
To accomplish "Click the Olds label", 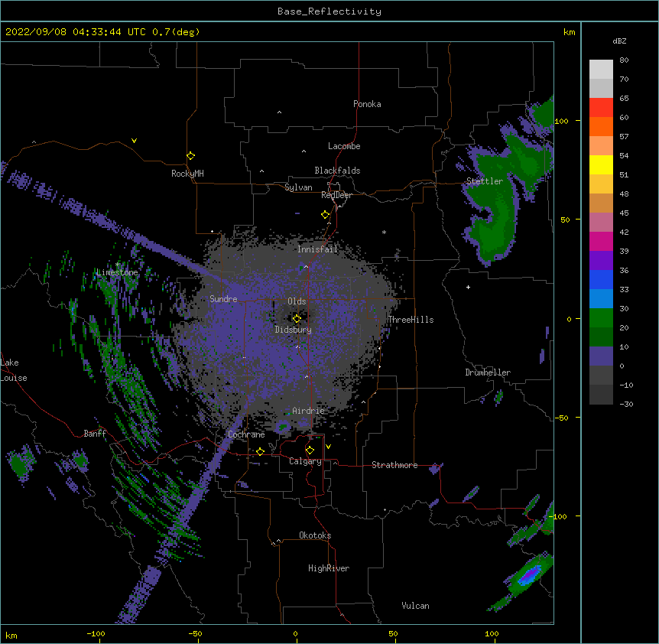I will click(x=297, y=301).
